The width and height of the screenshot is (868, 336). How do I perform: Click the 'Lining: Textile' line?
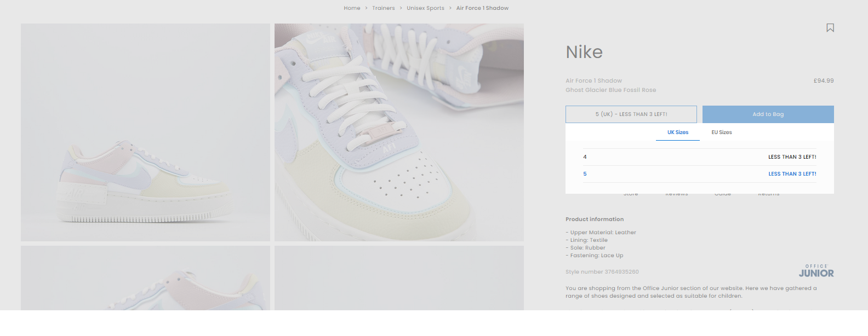pyautogui.click(x=586, y=240)
